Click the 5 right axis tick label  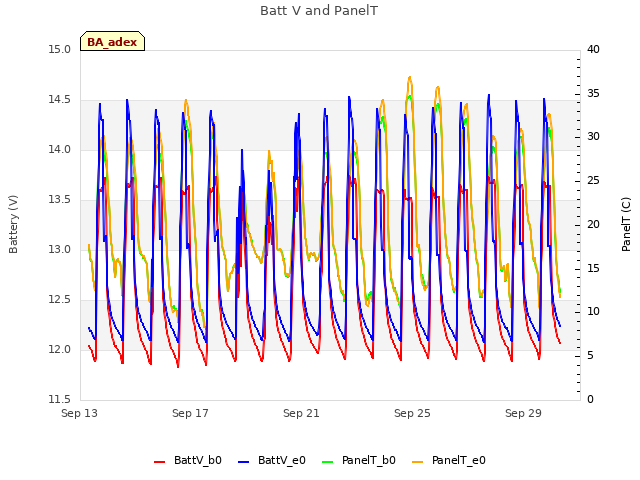pos(591,356)
